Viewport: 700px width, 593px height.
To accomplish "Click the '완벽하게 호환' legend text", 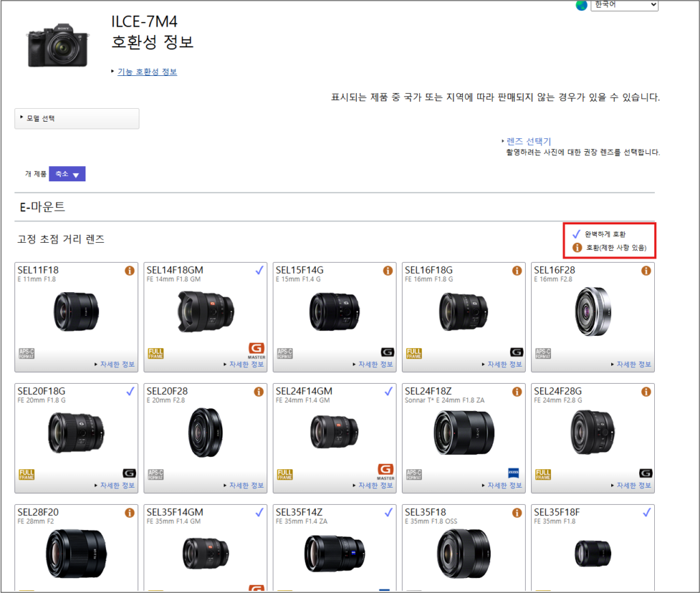I will click(606, 234).
